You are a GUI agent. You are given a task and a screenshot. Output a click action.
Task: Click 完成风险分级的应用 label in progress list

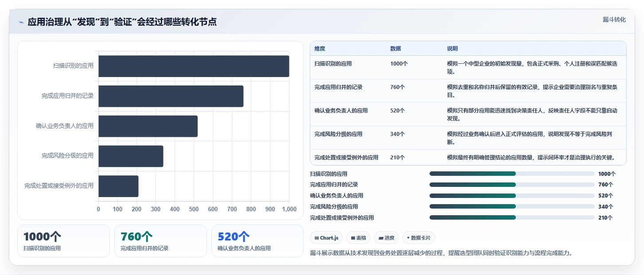tap(334, 207)
